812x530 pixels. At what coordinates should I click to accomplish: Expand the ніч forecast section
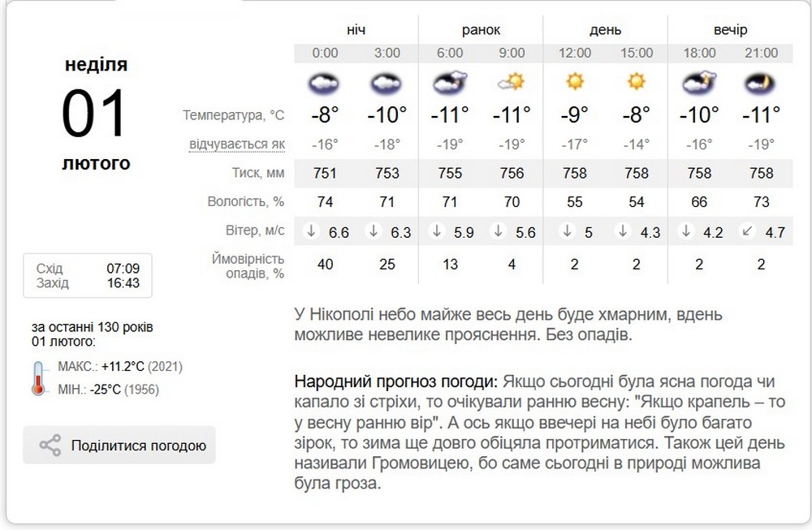tap(356, 29)
